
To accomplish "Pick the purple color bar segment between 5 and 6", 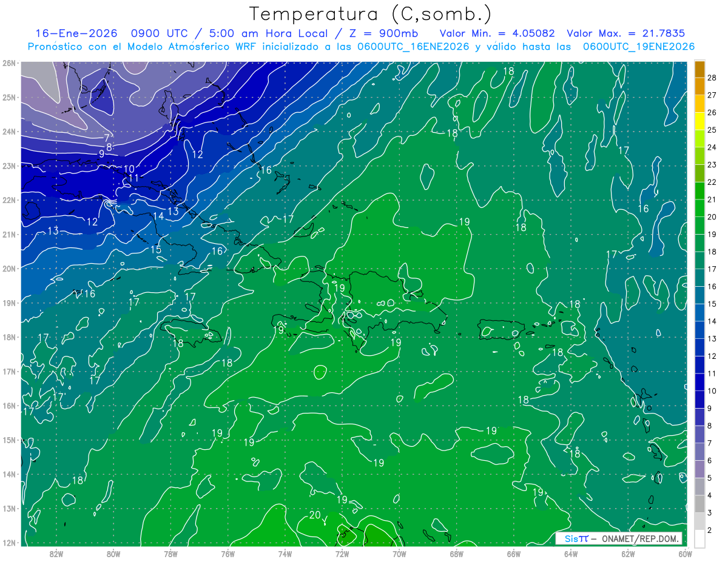I will [x=699, y=469].
